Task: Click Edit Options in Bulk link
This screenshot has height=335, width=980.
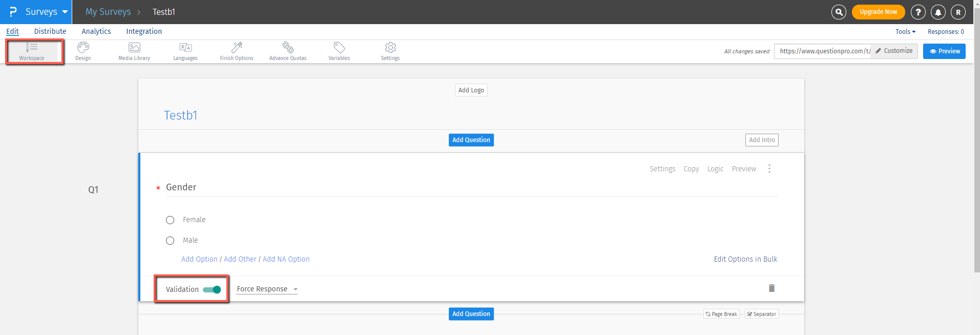Action: click(745, 259)
